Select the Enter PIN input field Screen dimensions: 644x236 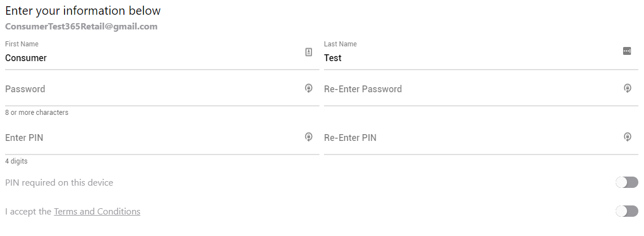pyautogui.click(x=153, y=138)
